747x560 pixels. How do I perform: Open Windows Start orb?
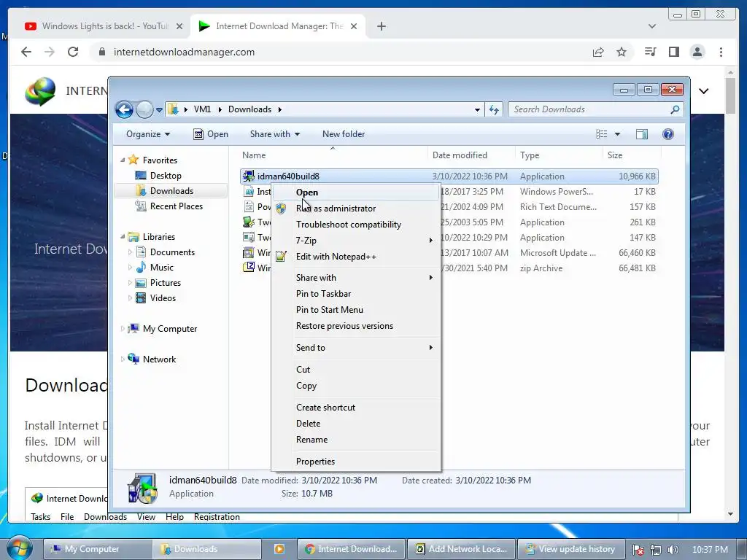click(19, 548)
